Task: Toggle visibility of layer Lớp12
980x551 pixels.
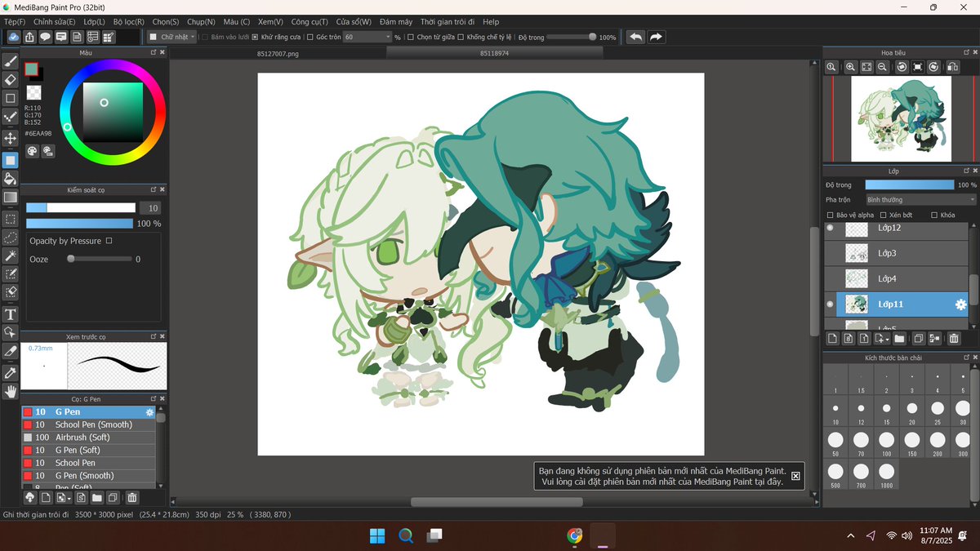Action: click(831, 228)
